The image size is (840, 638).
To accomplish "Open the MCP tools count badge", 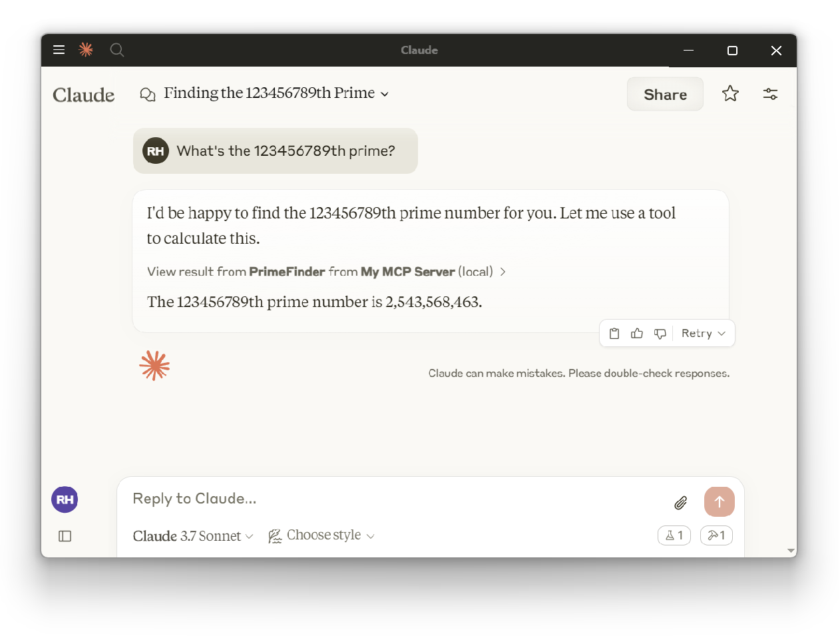I will click(x=716, y=535).
